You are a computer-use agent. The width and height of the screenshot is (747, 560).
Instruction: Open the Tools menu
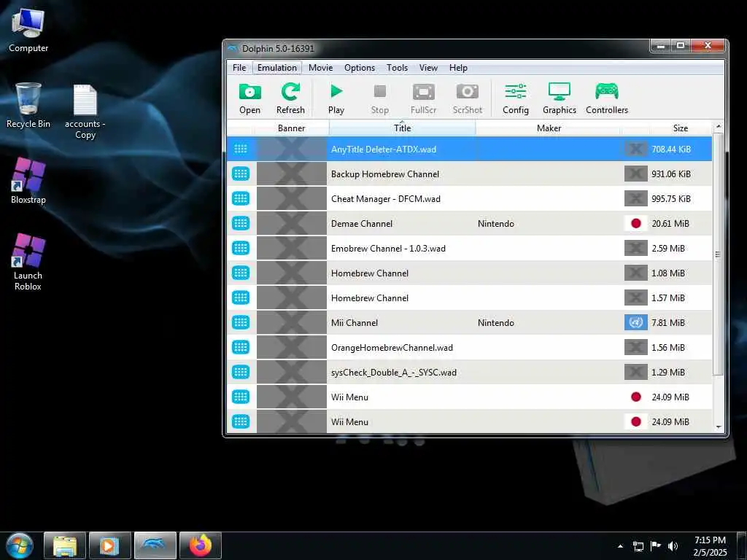coord(397,68)
